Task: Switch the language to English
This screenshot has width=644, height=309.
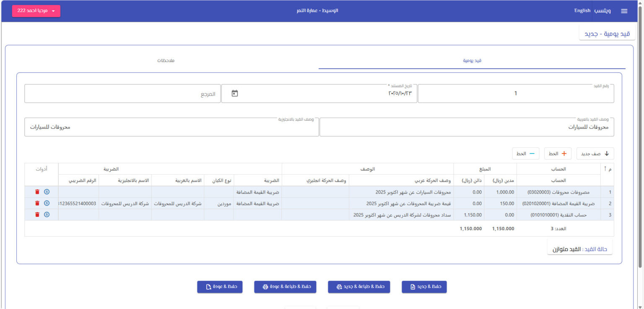Action: pyautogui.click(x=582, y=11)
